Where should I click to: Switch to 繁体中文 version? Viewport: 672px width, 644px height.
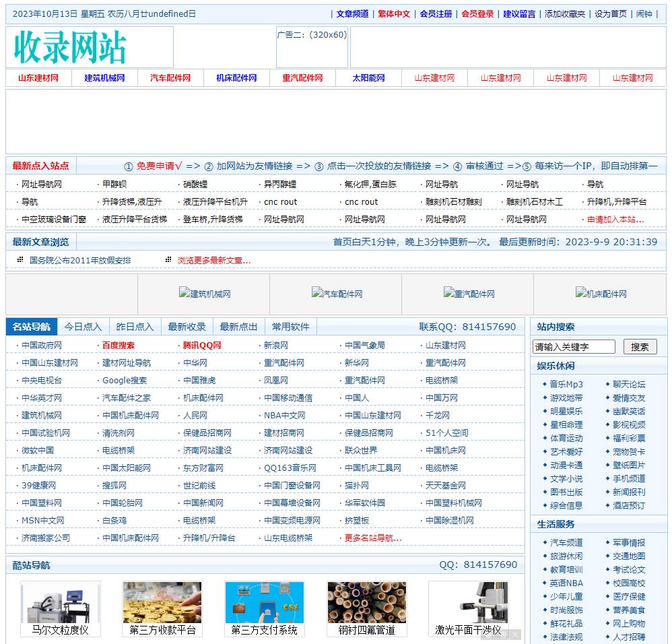[x=394, y=14]
